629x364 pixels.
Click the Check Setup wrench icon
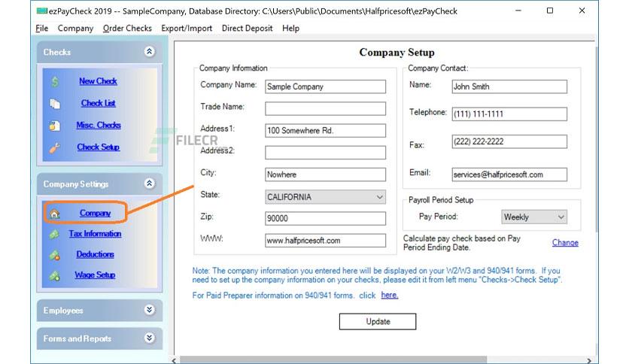pos(55,148)
